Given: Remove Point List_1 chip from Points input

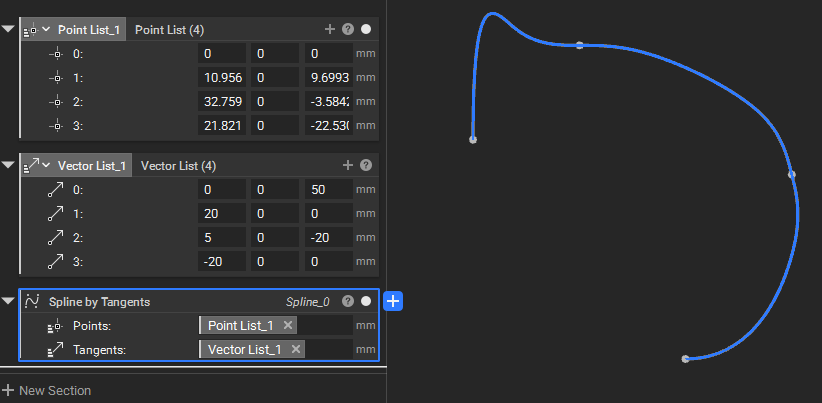Looking at the screenshot, I should 288,326.
